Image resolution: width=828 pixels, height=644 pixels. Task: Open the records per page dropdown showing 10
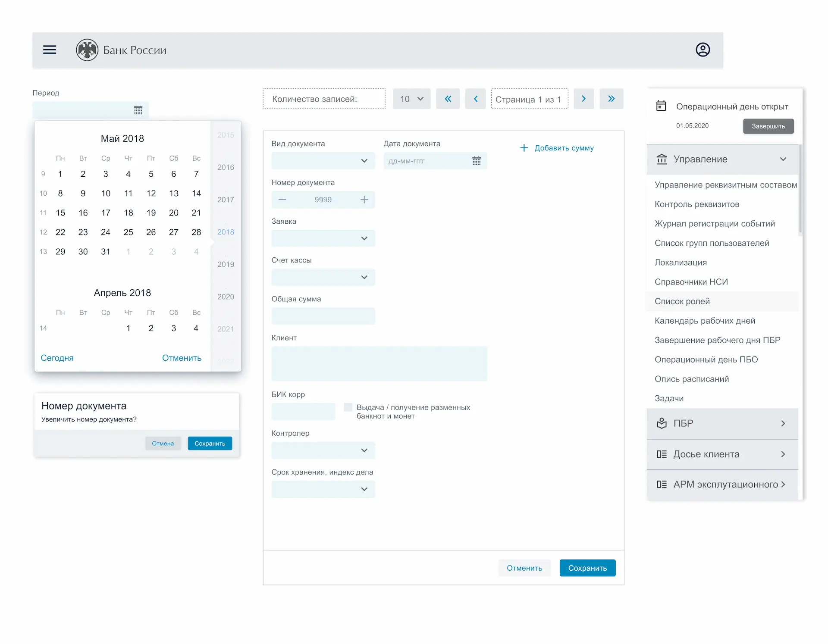pos(411,99)
